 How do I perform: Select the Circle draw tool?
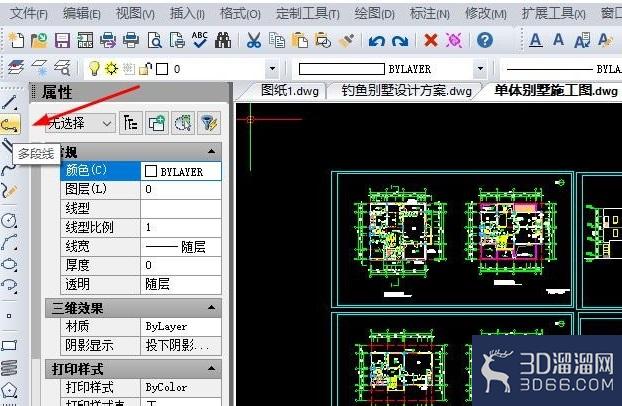point(9,220)
